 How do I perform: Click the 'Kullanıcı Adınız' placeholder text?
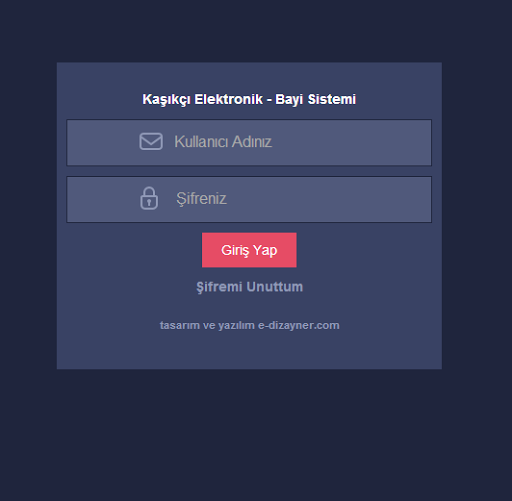(223, 142)
